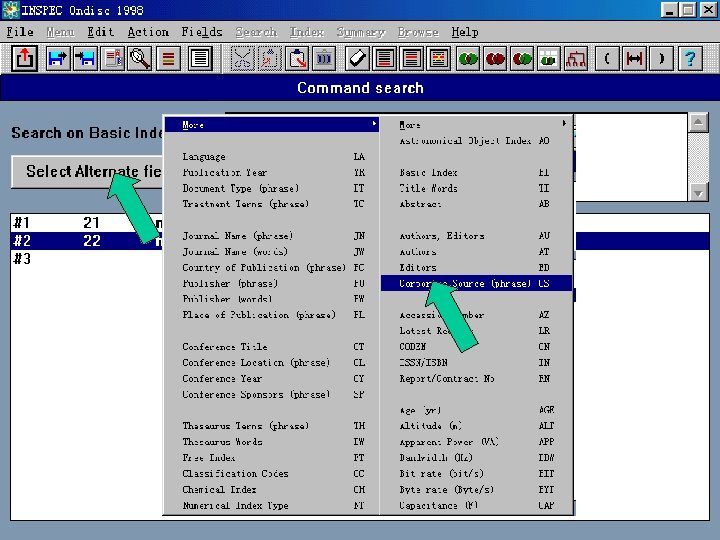Click the clipboard paste icon with red arrow
The width and height of the screenshot is (720, 540).
(x=297, y=58)
